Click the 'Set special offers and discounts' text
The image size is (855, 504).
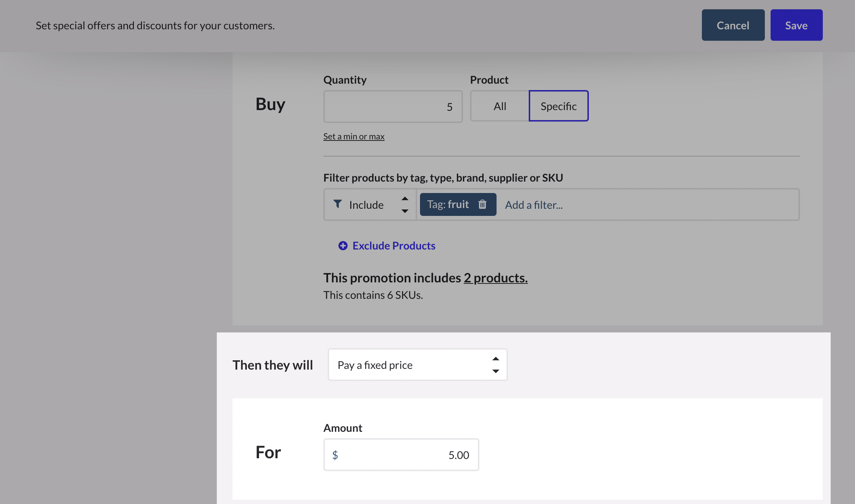click(155, 25)
